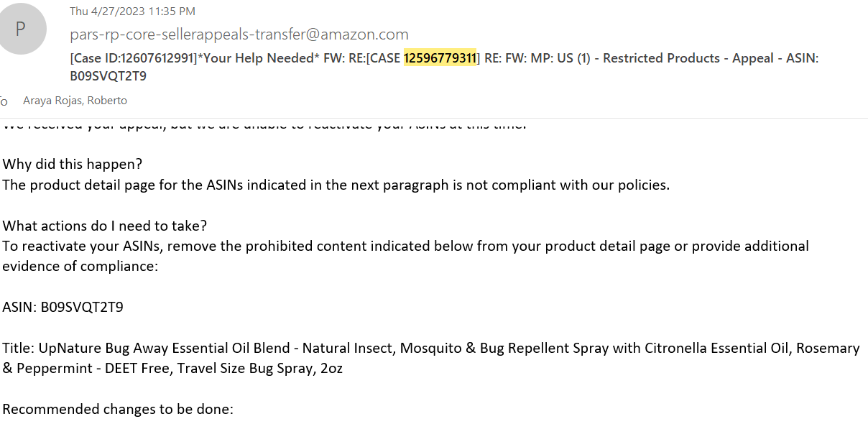Click the "ASIN: B09SVQT2T9" body line
This screenshot has width=868, height=424.
coord(63,308)
